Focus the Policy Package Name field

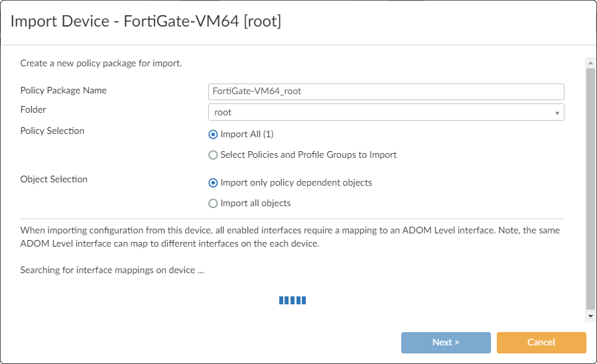tap(386, 91)
